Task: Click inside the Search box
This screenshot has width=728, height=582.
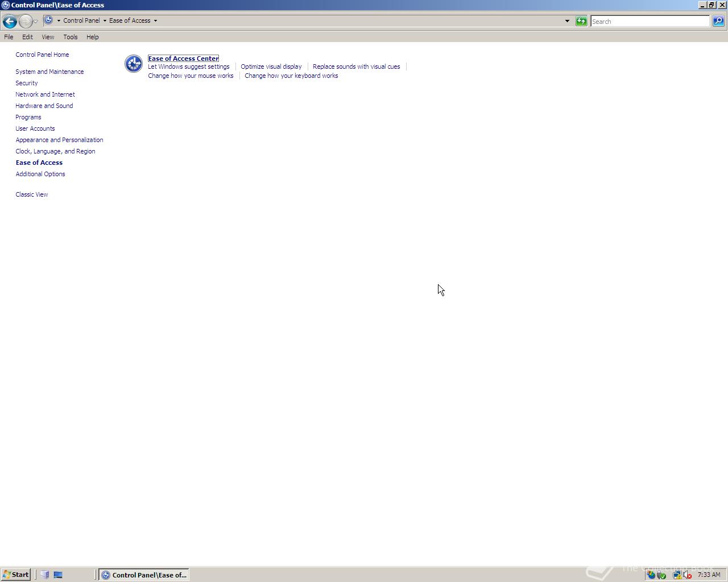Action: (650, 21)
